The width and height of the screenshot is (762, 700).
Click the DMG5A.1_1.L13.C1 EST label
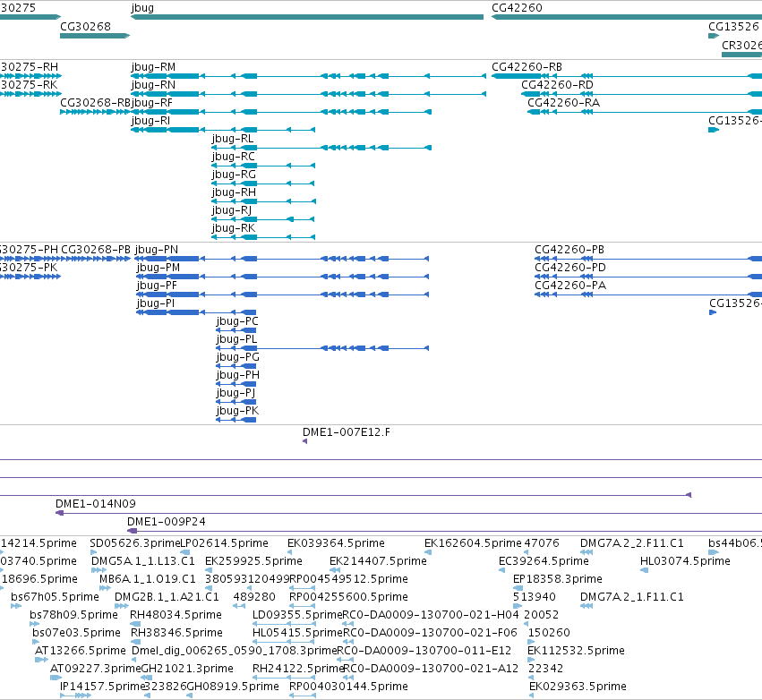(143, 561)
